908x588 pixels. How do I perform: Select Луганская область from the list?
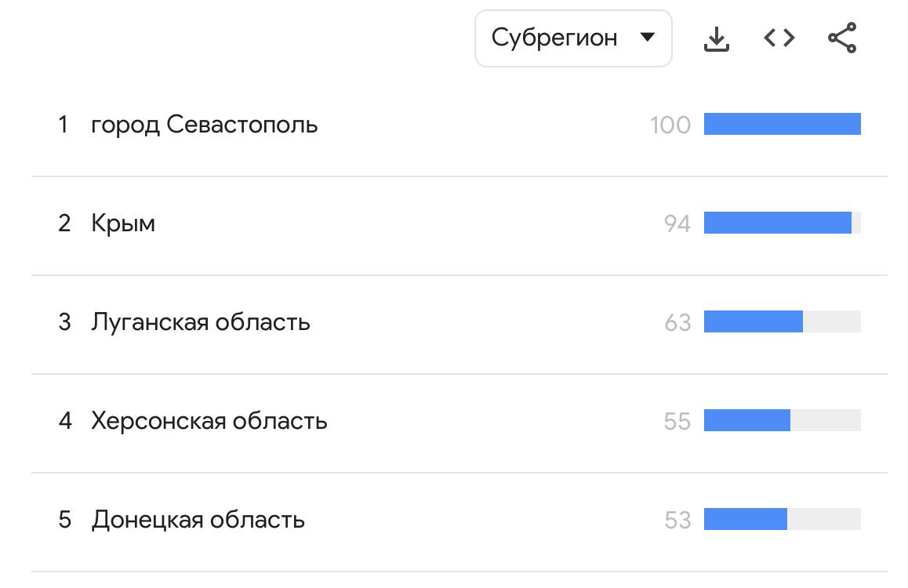[201, 322]
